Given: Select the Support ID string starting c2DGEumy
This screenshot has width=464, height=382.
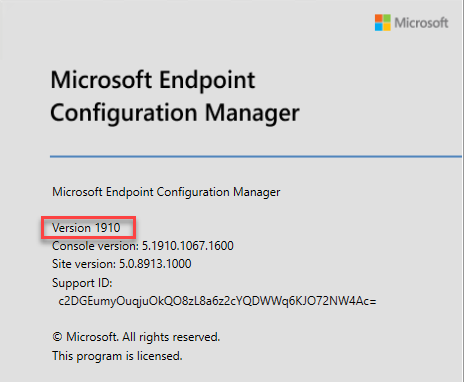Looking at the screenshot, I should (217, 301).
